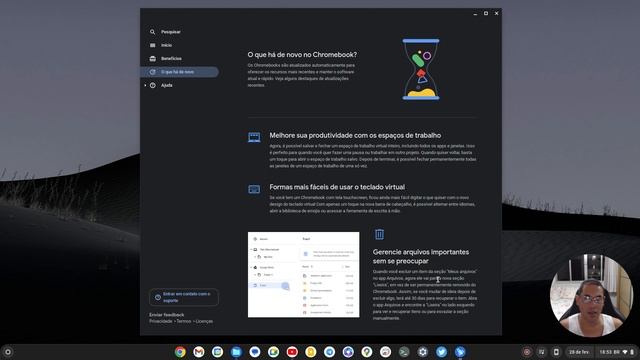
Task: Open Google Maps from the shelf
Action: pos(367,352)
